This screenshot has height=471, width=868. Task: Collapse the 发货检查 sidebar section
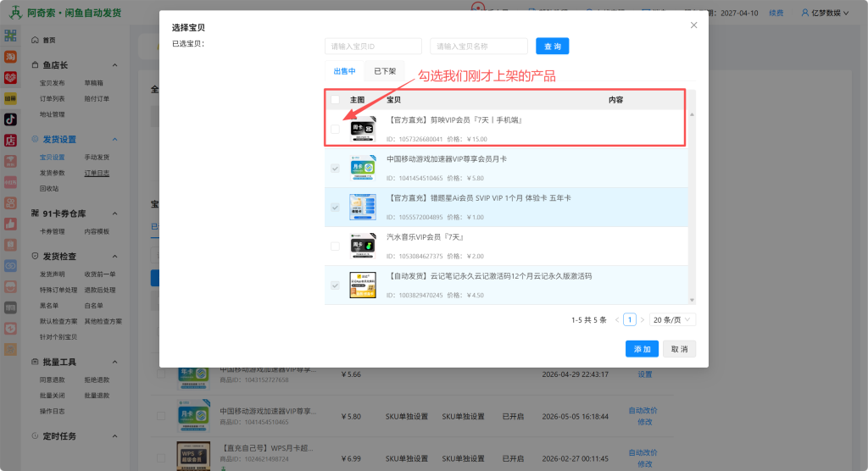[x=114, y=257]
